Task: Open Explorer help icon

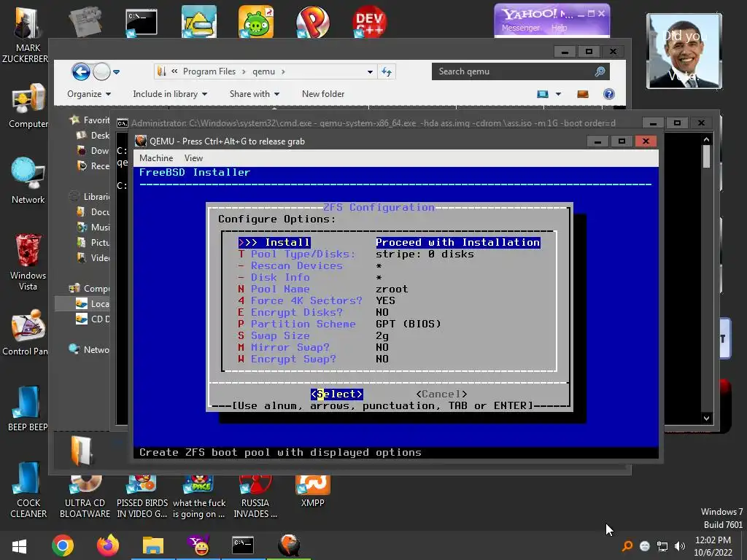Action: click(x=609, y=94)
